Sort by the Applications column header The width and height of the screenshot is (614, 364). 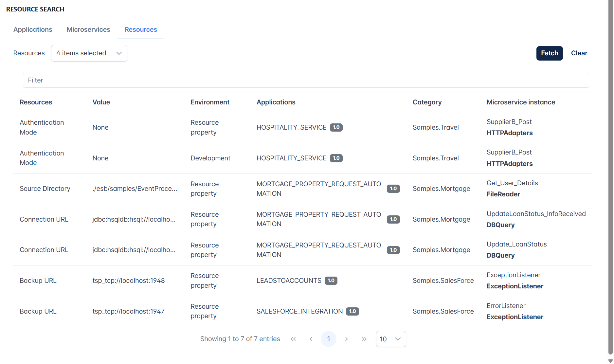point(276,102)
